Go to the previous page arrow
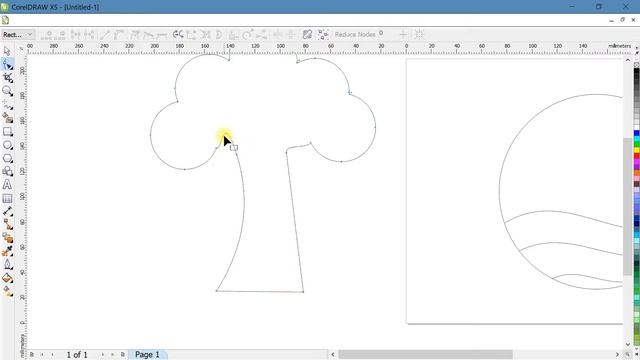 click(52, 354)
